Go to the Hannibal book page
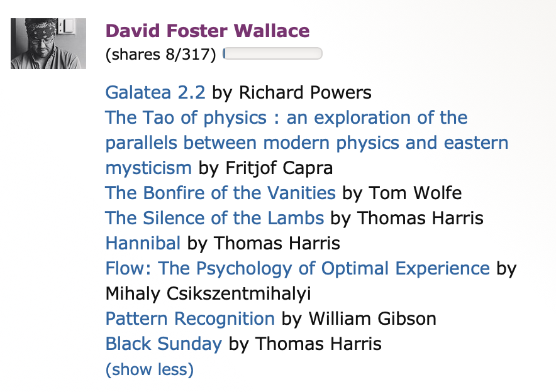 coord(143,243)
